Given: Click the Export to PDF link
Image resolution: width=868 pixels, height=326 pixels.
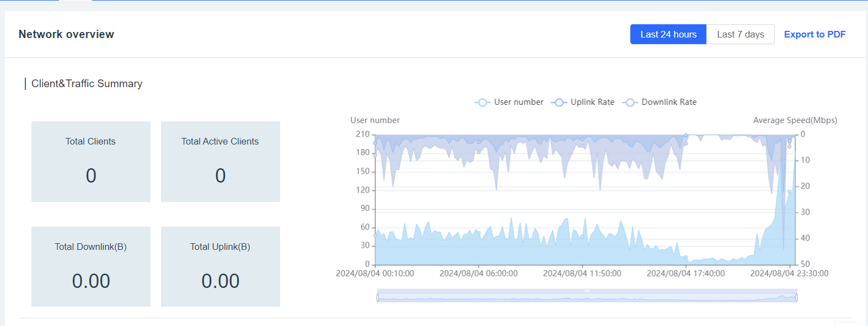Looking at the screenshot, I should [815, 34].
